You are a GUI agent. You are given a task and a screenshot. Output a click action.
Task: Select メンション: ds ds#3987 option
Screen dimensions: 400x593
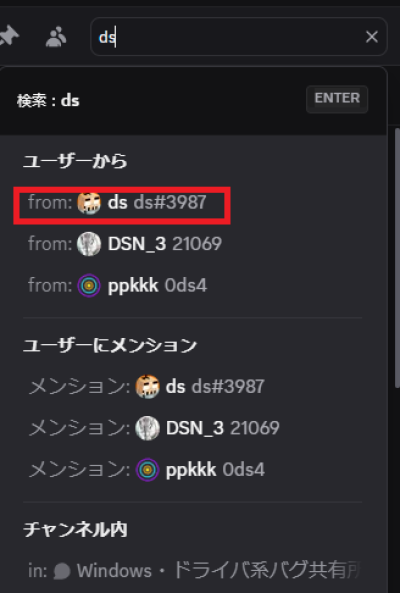pyautogui.click(x=192, y=387)
